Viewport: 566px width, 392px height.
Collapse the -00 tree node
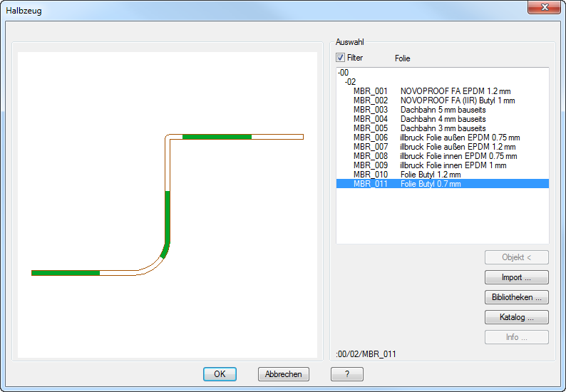343,73
